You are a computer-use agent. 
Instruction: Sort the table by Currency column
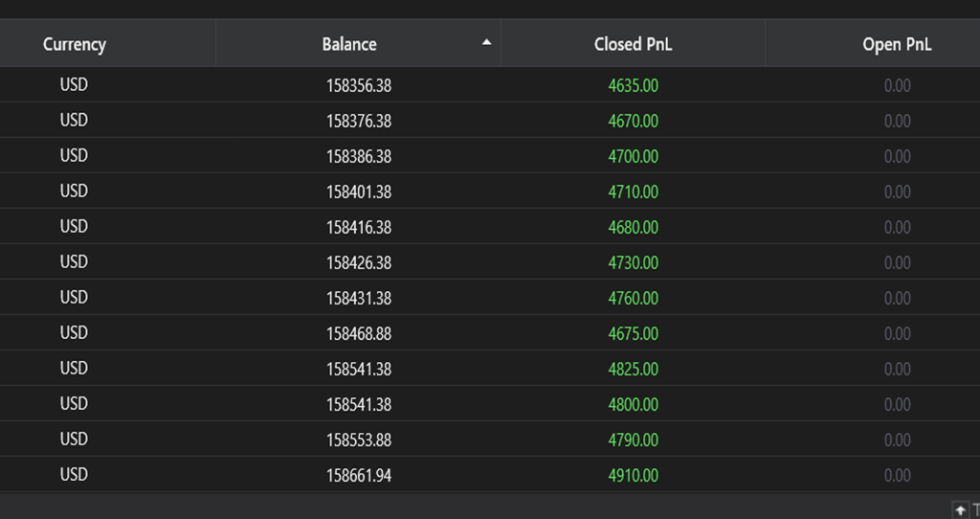click(x=75, y=44)
